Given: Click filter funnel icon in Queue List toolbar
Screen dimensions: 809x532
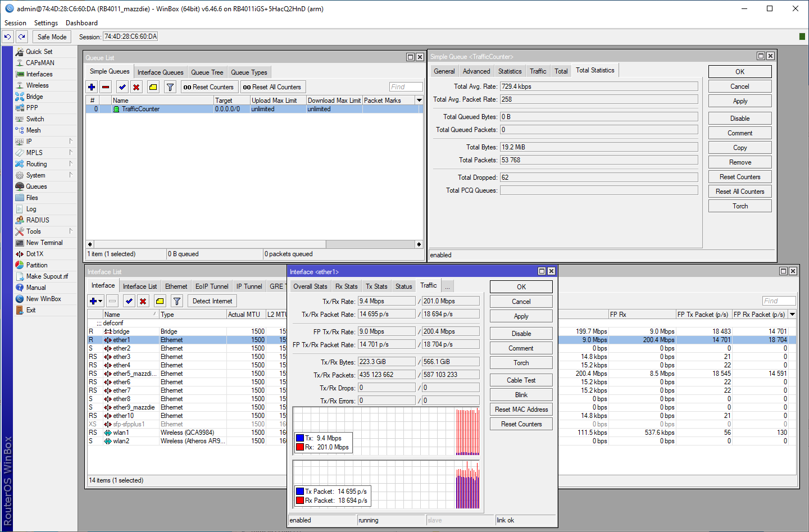Looking at the screenshot, I should pos(170,87).
